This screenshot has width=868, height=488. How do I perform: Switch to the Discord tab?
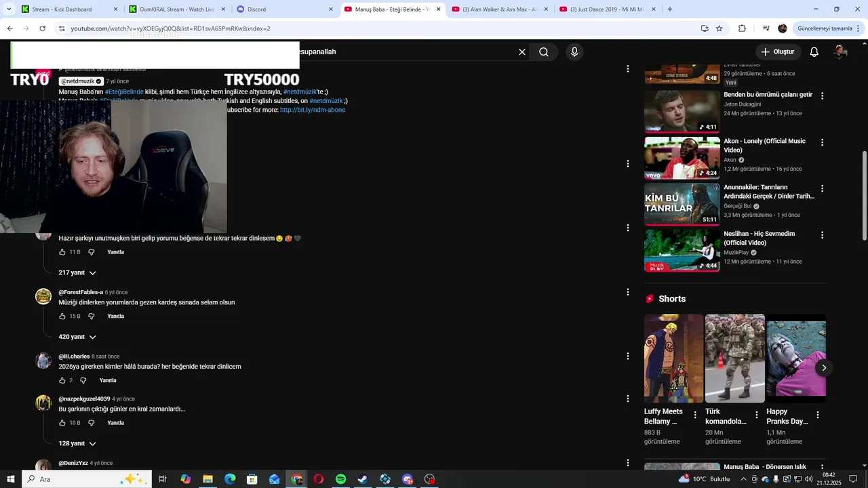pyautogui.click(x=284, y=9)
